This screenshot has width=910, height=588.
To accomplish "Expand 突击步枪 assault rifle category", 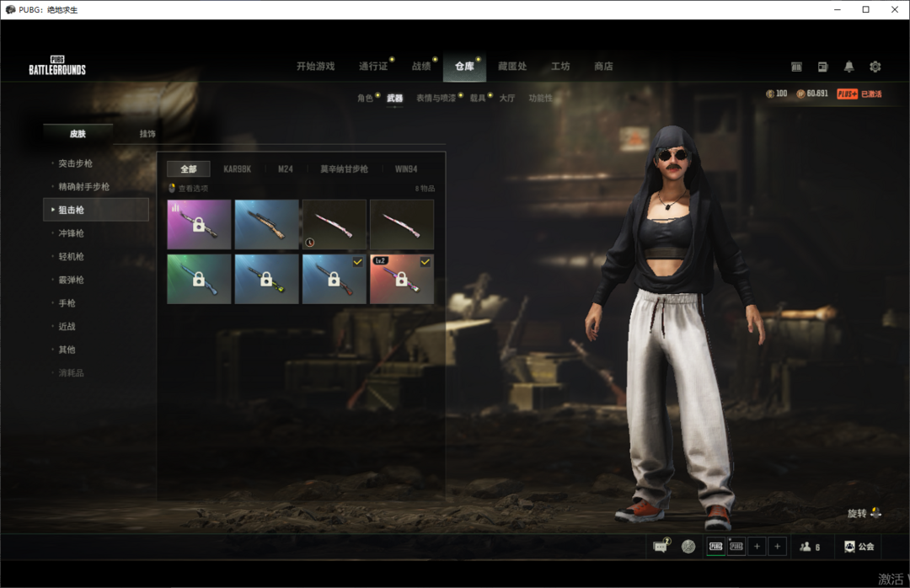I will [76, 163].
